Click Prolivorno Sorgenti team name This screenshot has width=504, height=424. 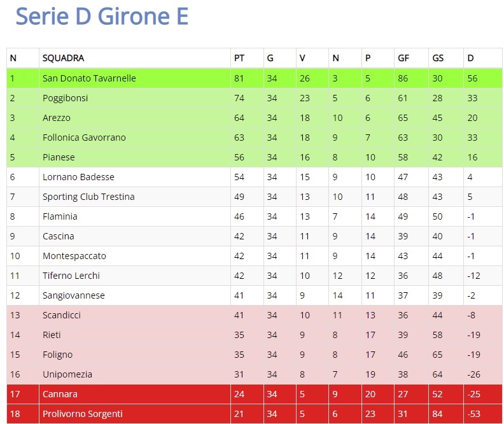[82, 414]
